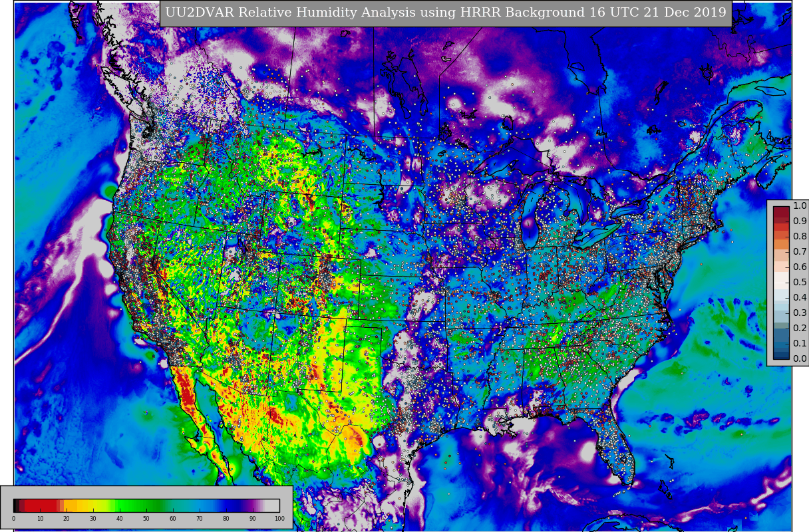Click the '50' tick label on humidity colorbar
809x532 pixels.
[x=146, y=519]
